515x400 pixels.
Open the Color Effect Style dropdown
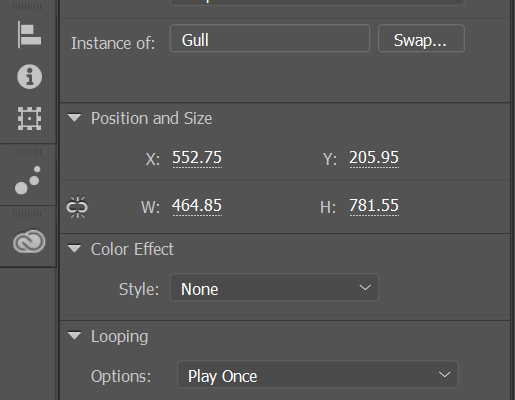[x=274, y=288]
